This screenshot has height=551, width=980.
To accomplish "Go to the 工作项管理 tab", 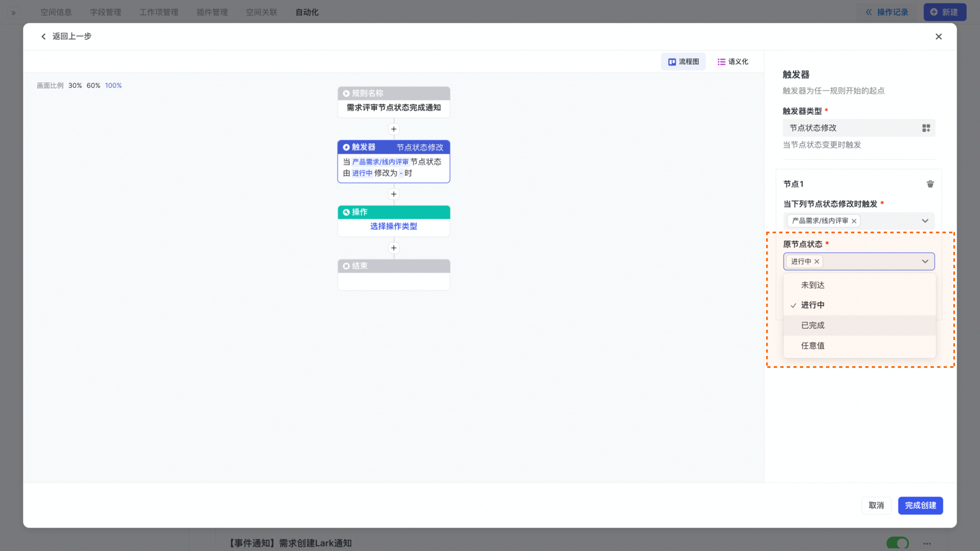I will click(x=159, y=12).
